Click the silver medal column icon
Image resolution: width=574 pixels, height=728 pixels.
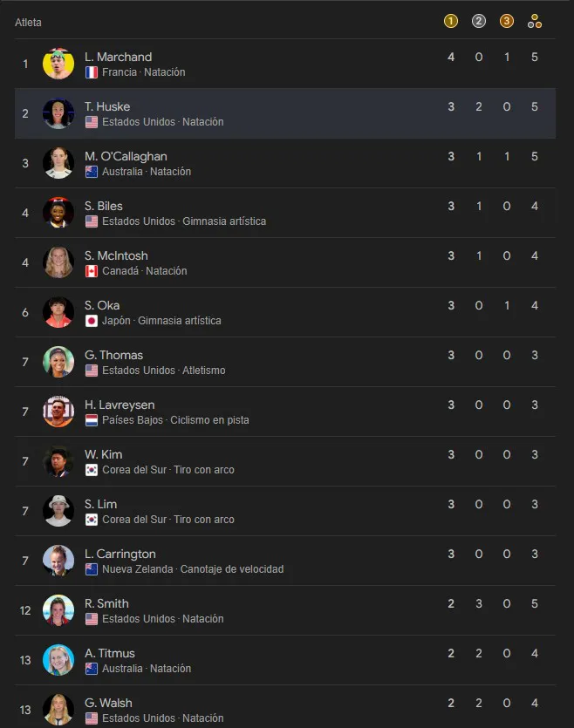click(x=479, y=22)
